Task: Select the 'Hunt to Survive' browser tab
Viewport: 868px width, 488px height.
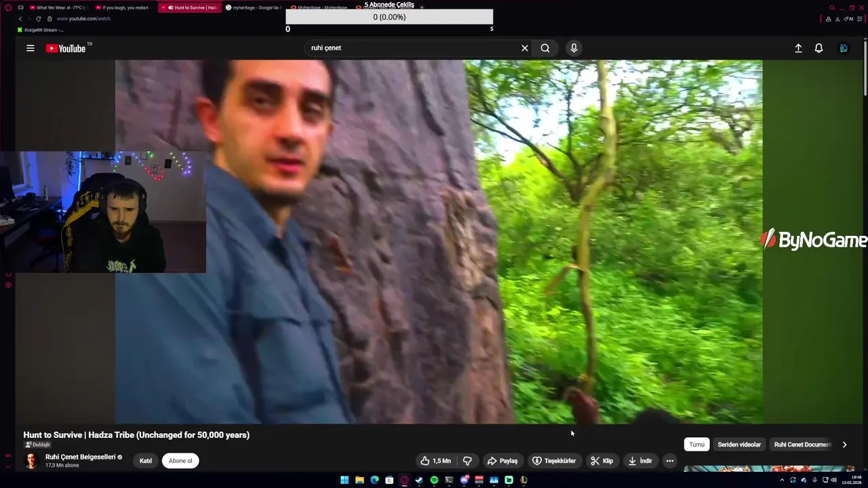Action: click(189, 7)
